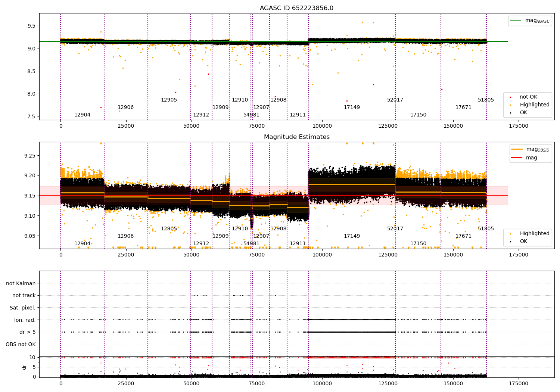Click 'OK' in the Magnitude Estimates legend

[523, 242]
